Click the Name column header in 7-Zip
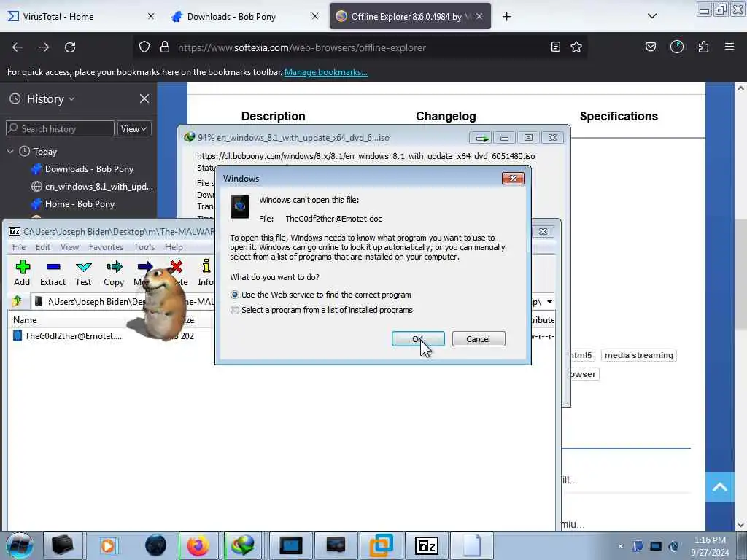Image resolution: width=747 pixels, height=560 pixels. pyautogui.click(x=26, y=320)
